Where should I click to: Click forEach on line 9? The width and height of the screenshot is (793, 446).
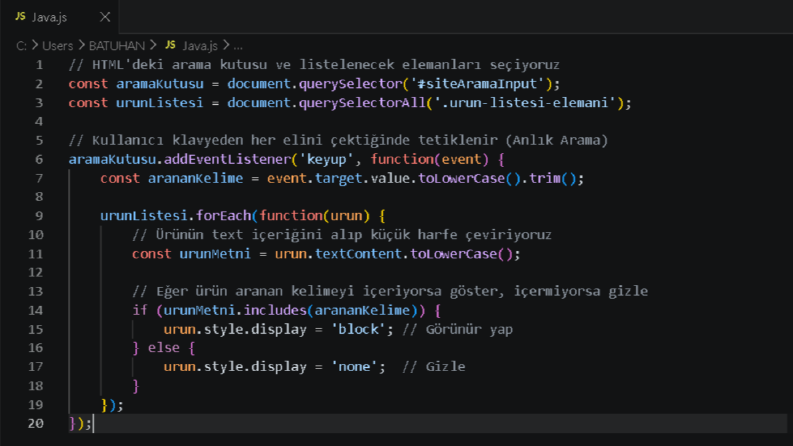tap(224, 216)
